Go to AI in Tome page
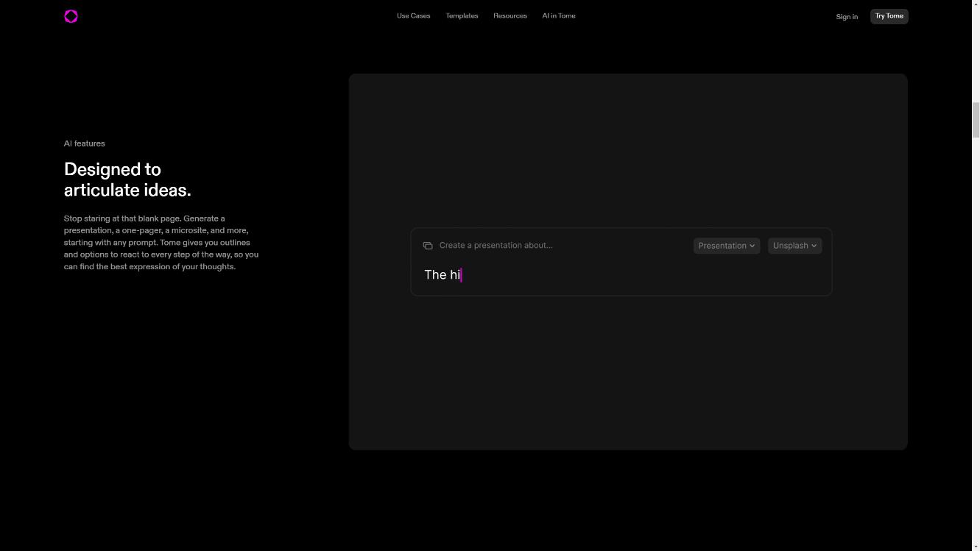Image resolution: width=980 pixels, height=551 pixels. tap(559, 15)
